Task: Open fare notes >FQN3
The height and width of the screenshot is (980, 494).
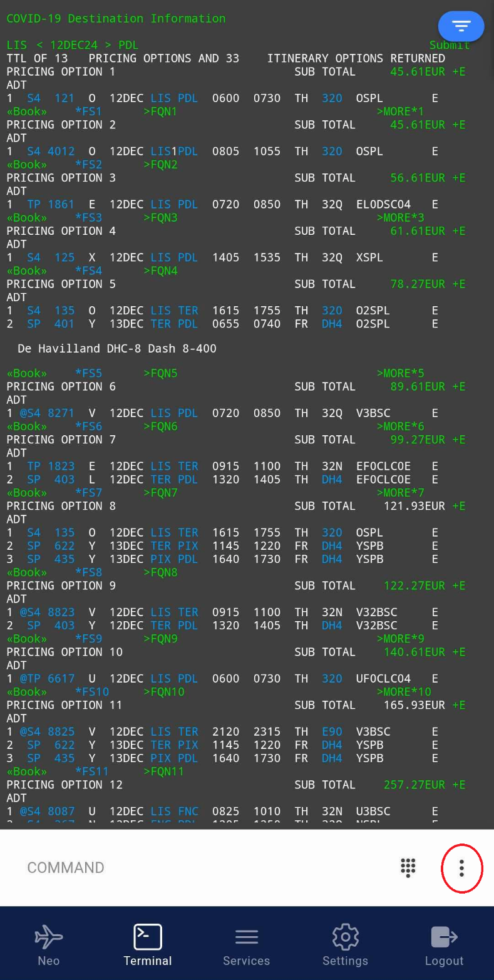Action: coord(160,218)
